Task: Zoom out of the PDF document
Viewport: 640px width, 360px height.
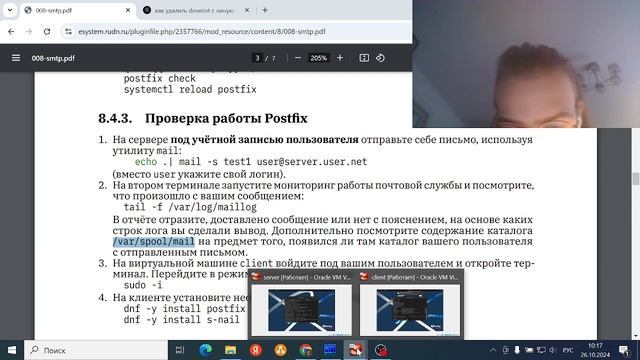Action: tap(298, 58)
